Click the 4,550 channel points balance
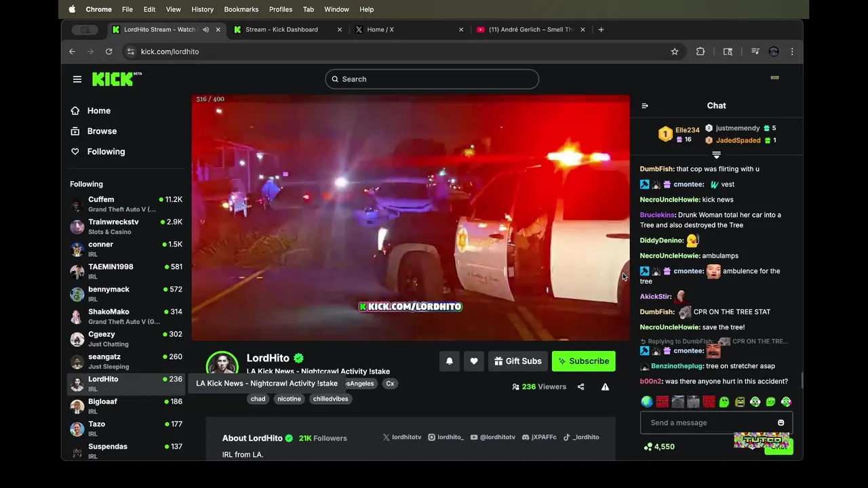 pyautogui.click(x=659, y=447)
